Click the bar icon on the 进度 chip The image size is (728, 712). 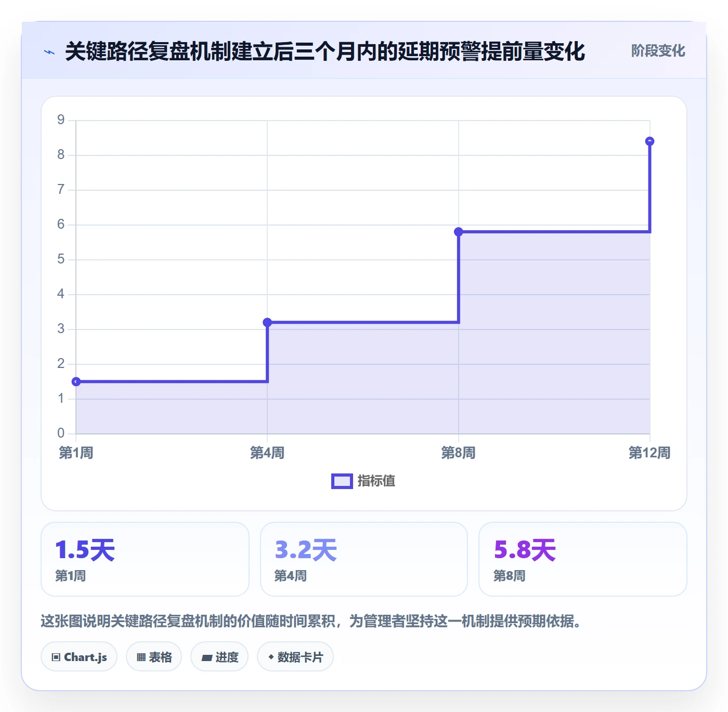[206, 658]
